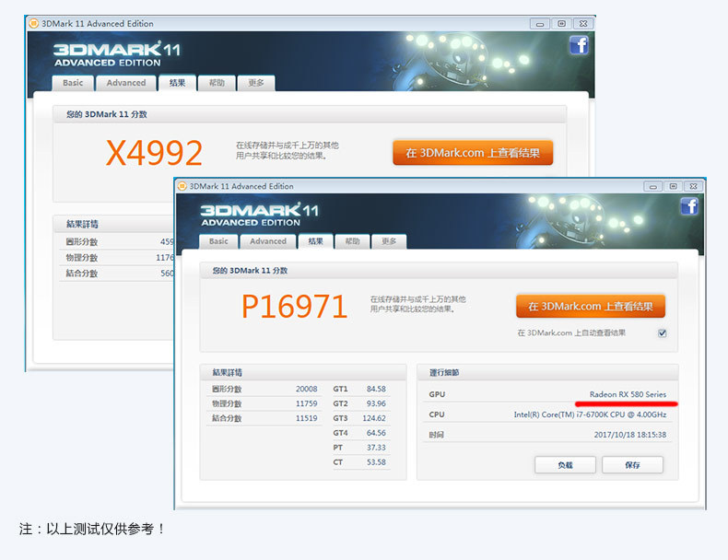The image size is (728, 560).
Task: Open 帮助 tab in back window
Action: coord(217,83)
